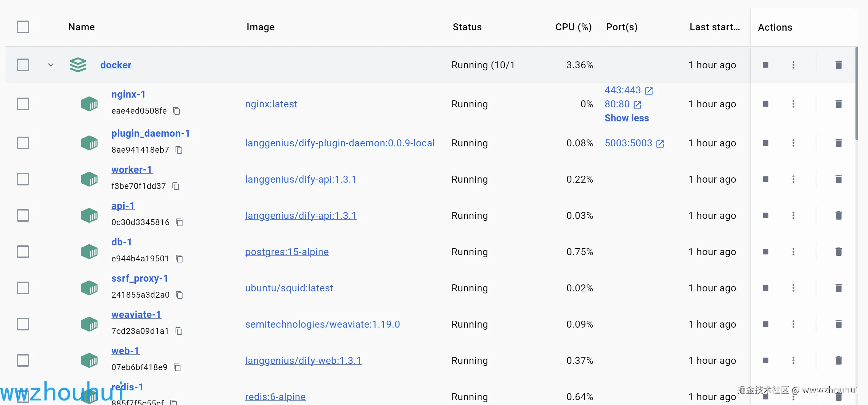
Task: Tick the select-all checkbox in header
Action: pos(23,27)
